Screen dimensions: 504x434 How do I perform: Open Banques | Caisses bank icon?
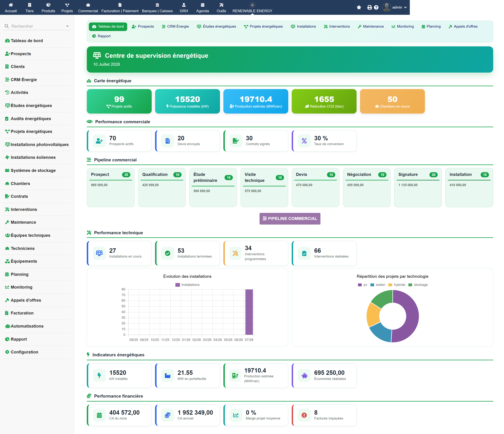click(157, 5)
